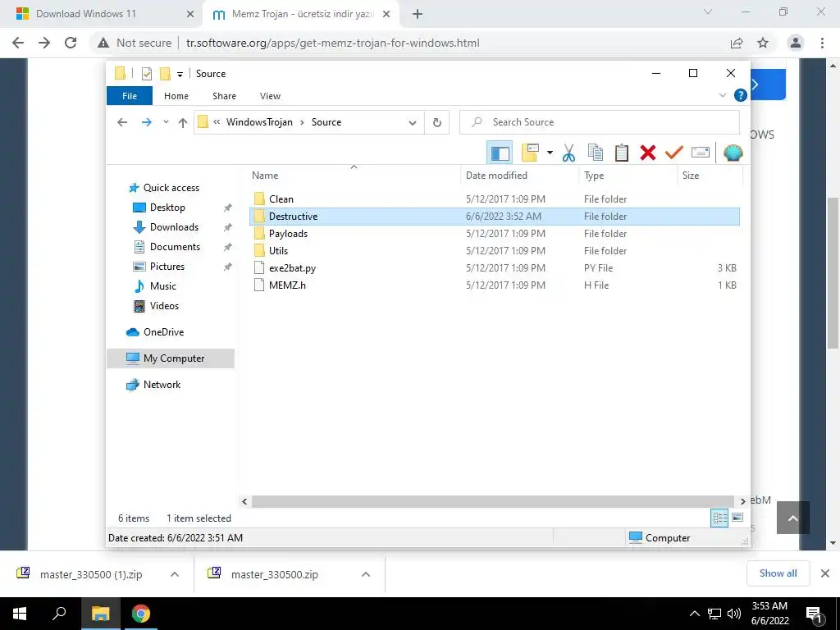Select the MEMZ.h file
840x630 pixels.
[x=495, y=285]
